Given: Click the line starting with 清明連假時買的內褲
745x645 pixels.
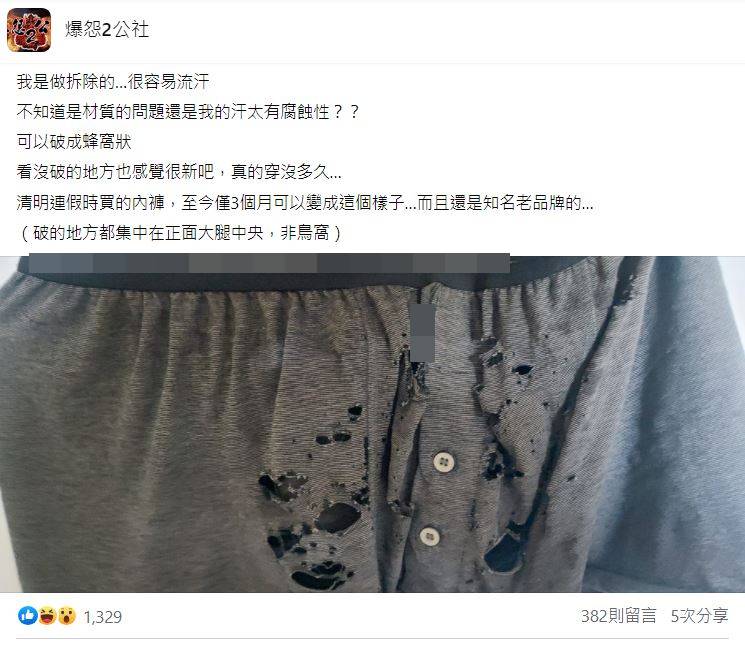Looking at the screenshot, I should coord(305,203).
